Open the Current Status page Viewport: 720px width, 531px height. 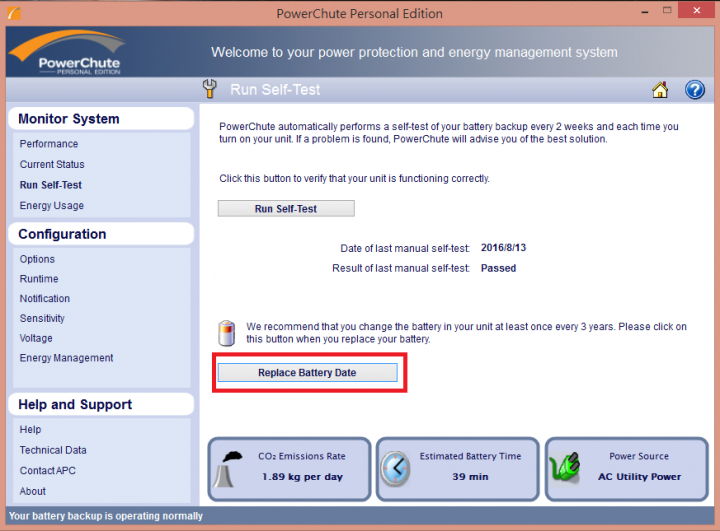[52, 164]
